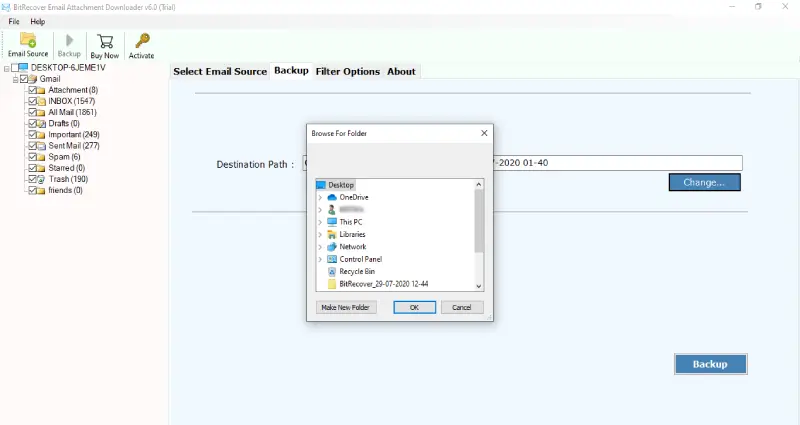Select Network item in folder browser
800x425 pixels.
click(x=352, y=246)
